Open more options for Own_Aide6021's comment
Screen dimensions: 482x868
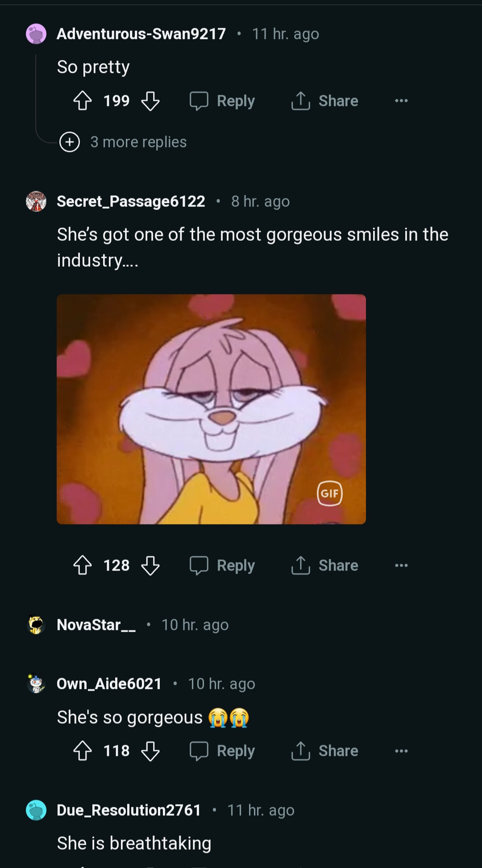coord(401,751)
